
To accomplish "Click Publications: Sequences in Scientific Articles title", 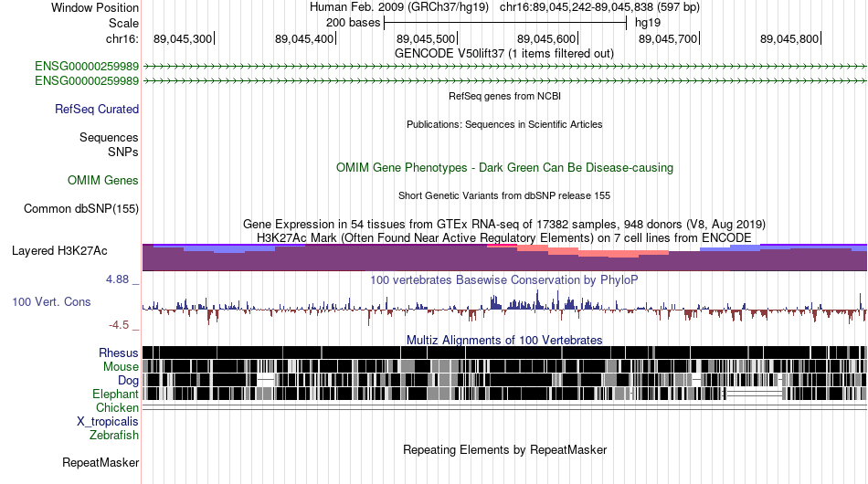I will (504, 124).
